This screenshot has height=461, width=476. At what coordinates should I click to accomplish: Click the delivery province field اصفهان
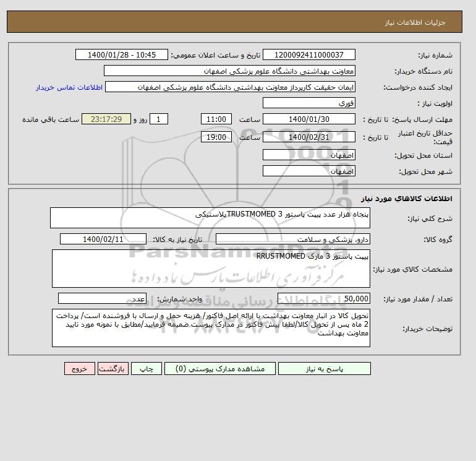coord(308,155)
